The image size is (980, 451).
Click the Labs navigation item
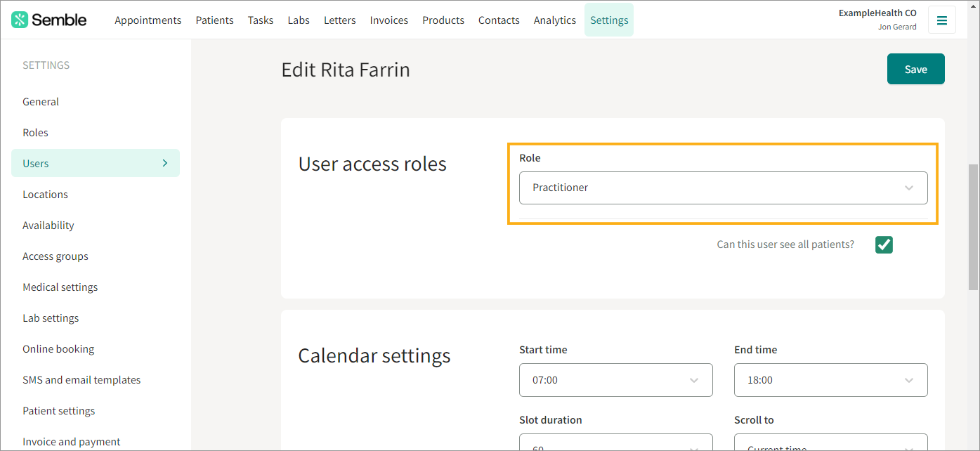299,20
